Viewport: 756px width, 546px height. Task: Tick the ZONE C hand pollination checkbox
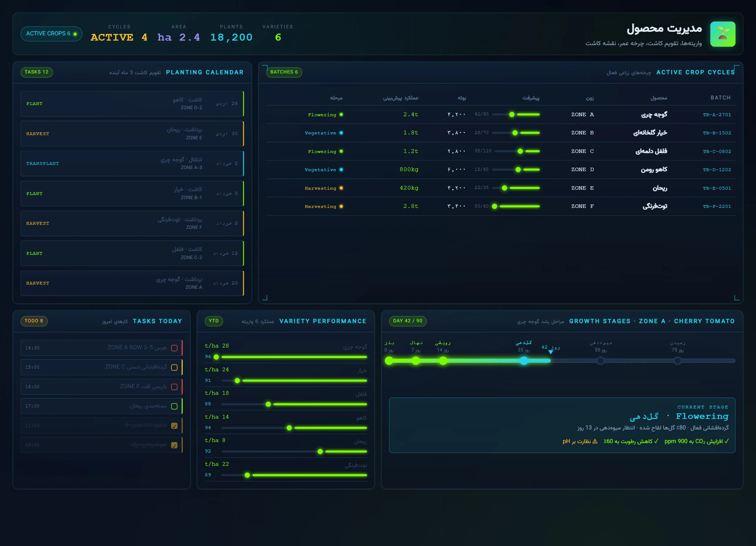174,367
